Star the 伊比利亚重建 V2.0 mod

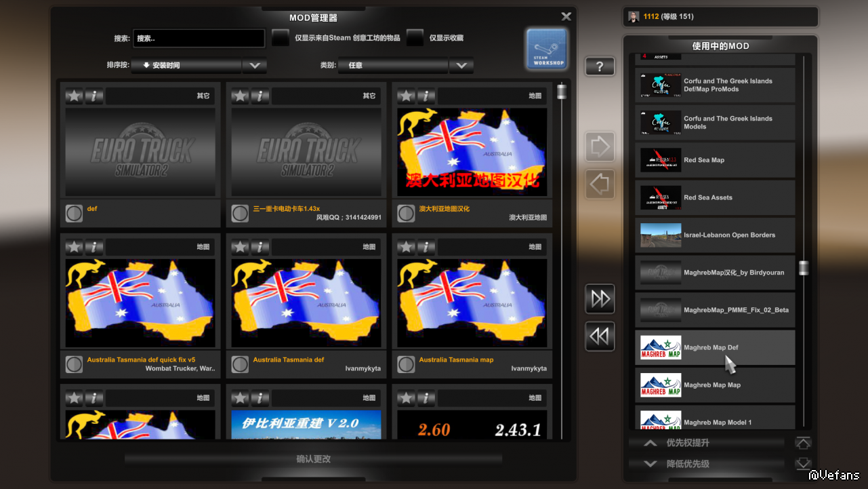(x=241, y=398)
